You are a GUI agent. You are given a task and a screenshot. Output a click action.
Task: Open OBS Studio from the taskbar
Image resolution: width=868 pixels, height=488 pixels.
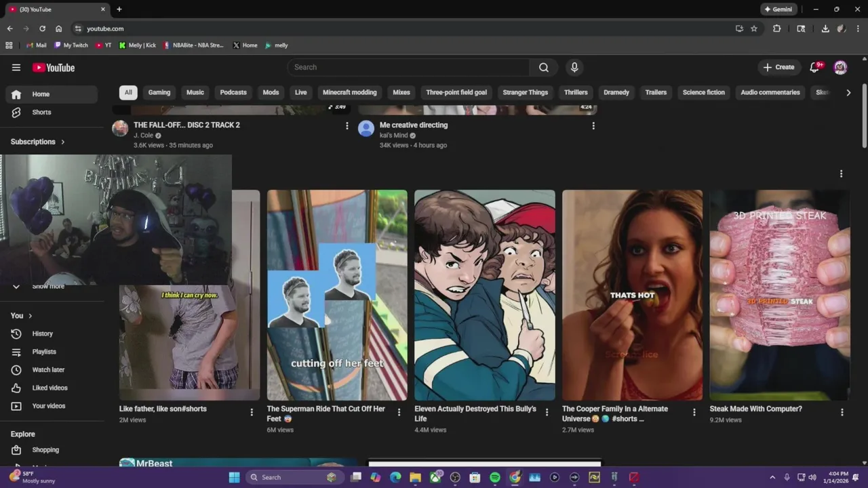point(455,477)
